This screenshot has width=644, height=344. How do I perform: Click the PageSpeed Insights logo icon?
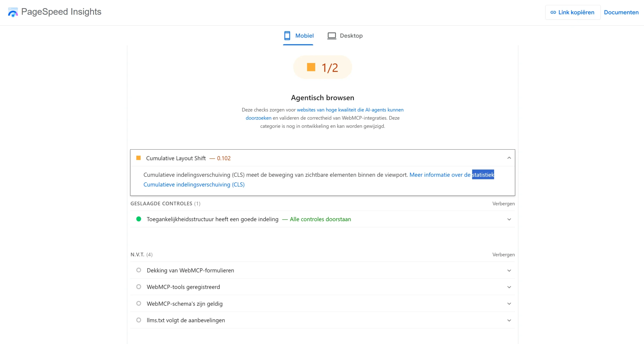click(13, 12)
